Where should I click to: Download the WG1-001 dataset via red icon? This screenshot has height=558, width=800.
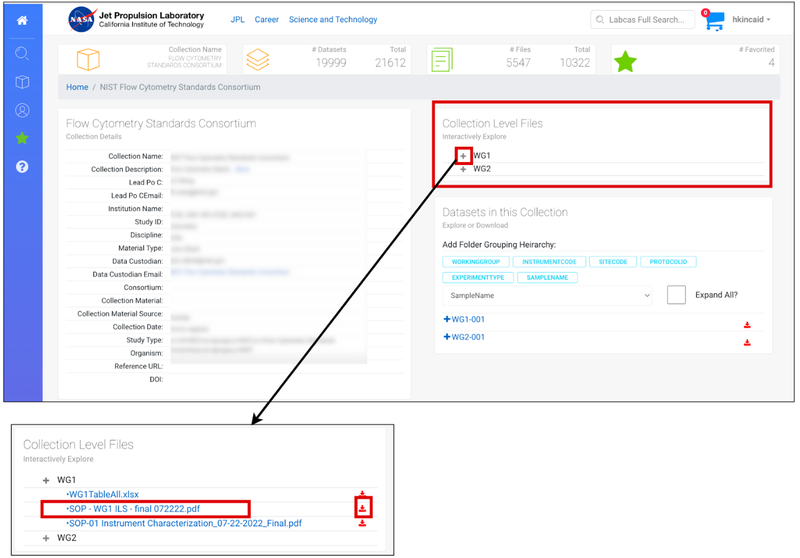click(x=747, y=324)
